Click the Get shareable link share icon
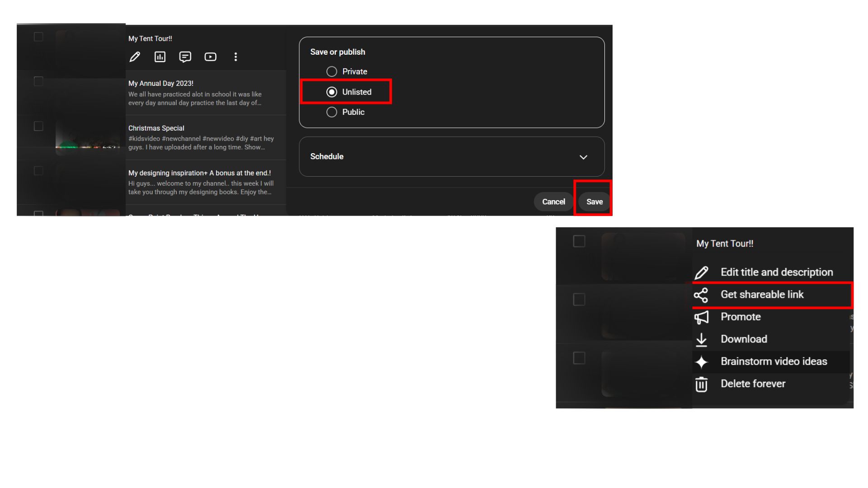This screenshot has height=488, width=868. 701,295
